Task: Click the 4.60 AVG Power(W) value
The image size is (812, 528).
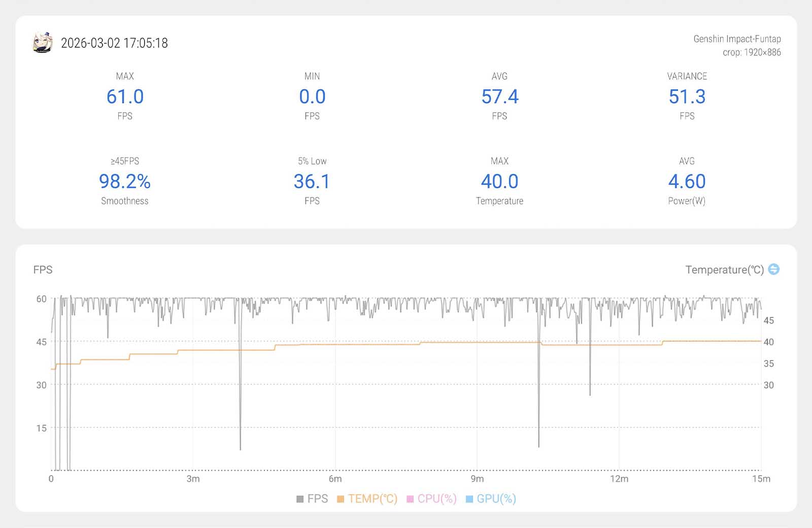Action: pyautogui.click(x=687, y=181)
